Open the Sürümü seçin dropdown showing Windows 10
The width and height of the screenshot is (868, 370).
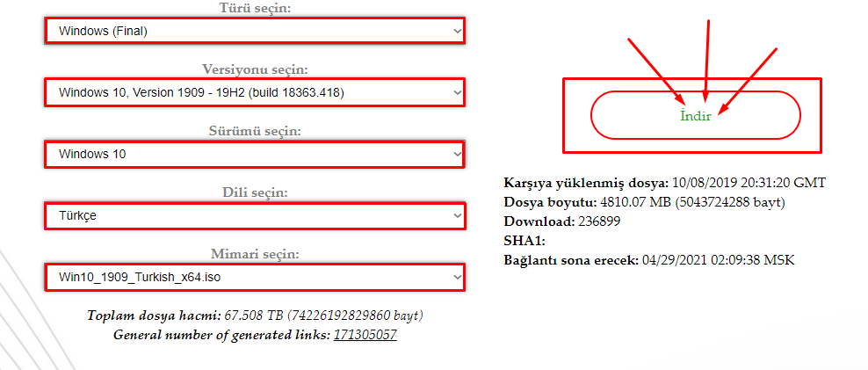coord(255,154)
